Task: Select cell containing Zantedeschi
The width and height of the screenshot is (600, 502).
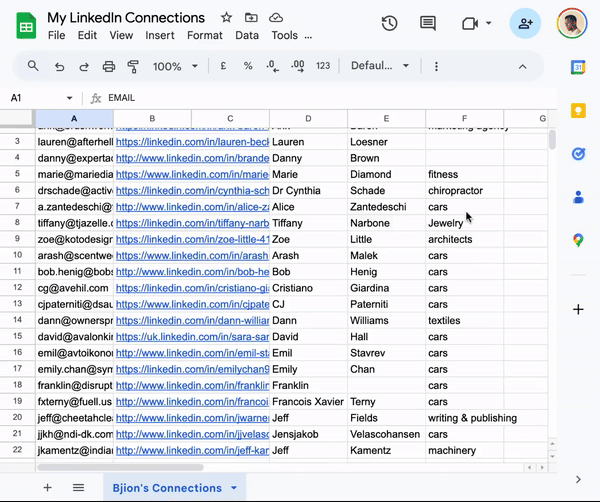Action: coord(386,207)
